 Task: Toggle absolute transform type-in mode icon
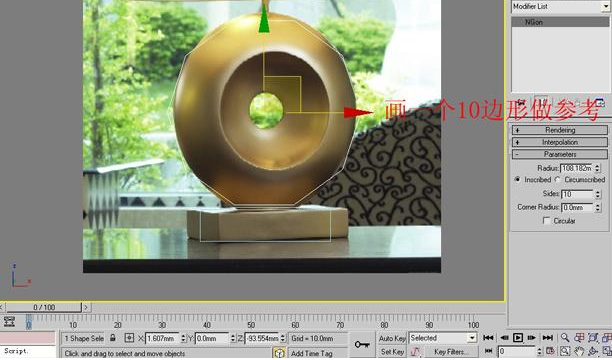[129, 338]
